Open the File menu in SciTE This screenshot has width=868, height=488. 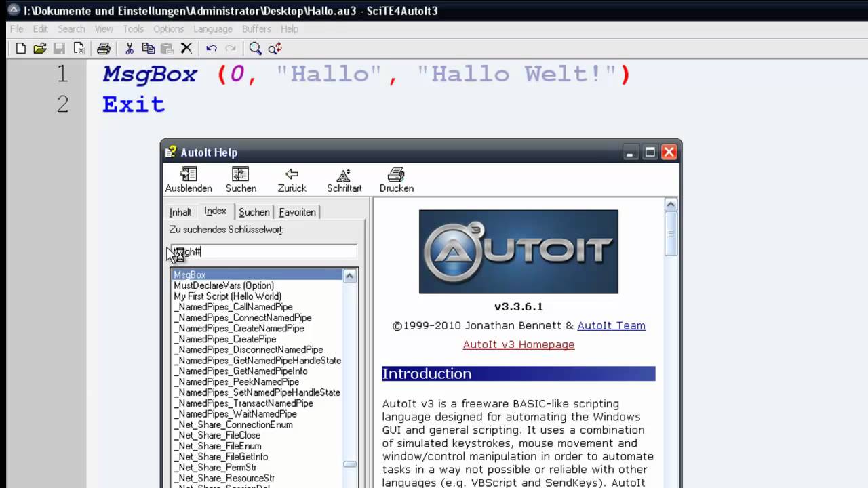pos(17,29)
